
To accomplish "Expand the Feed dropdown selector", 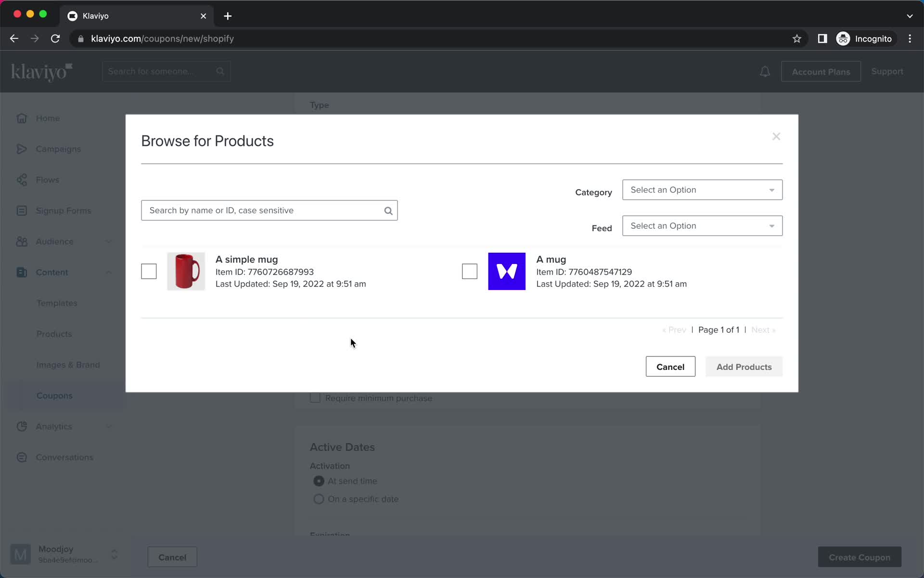I will coord(702,225).
